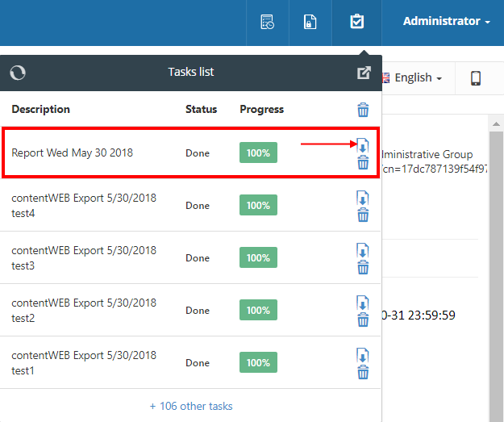Click the 100% progress bar for Report task
The image size is (504, 422).
(x=258, y=153)
